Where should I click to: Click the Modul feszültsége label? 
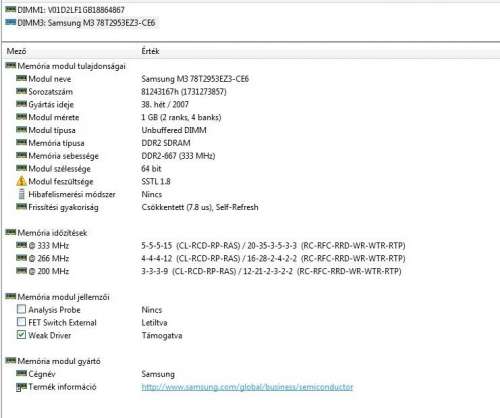point(61,182)
